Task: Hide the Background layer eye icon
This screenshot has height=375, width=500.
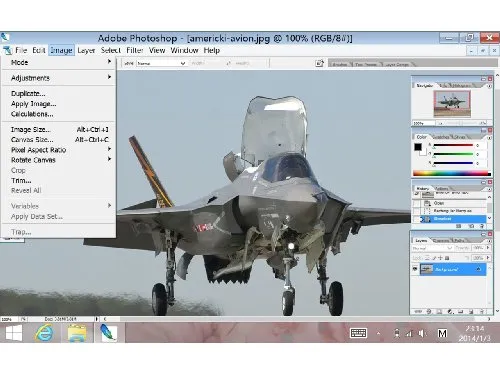Action: point(415,269)
